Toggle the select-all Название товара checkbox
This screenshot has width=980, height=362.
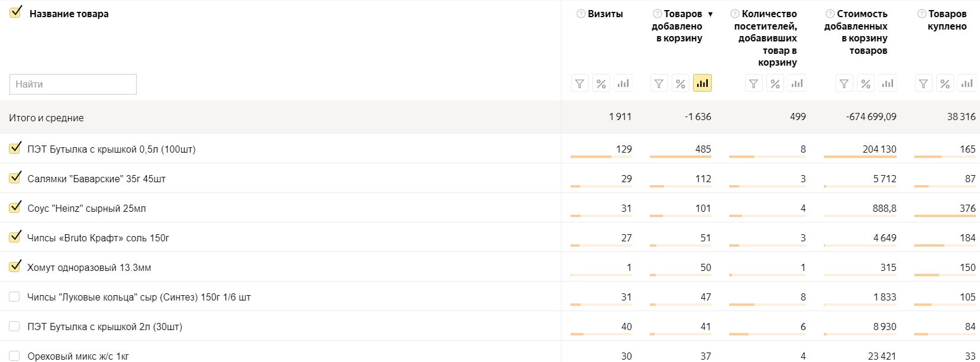point(15,11)
